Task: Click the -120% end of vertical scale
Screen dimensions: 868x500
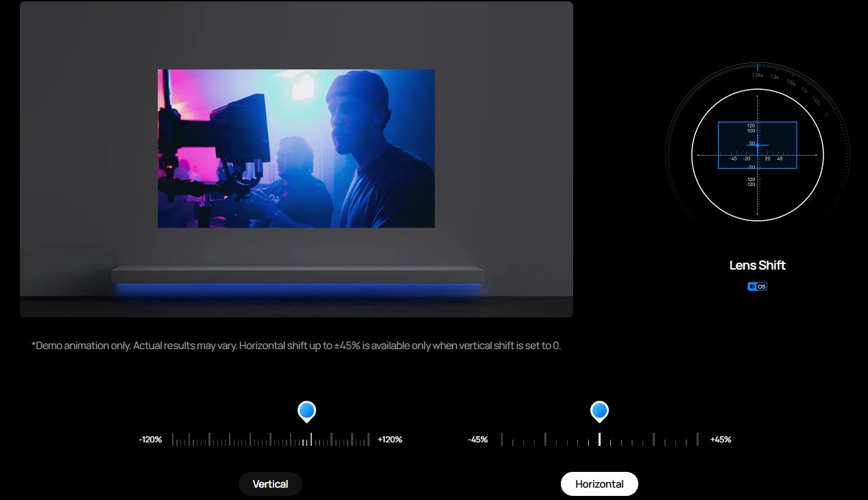Action: click(150, 440)
